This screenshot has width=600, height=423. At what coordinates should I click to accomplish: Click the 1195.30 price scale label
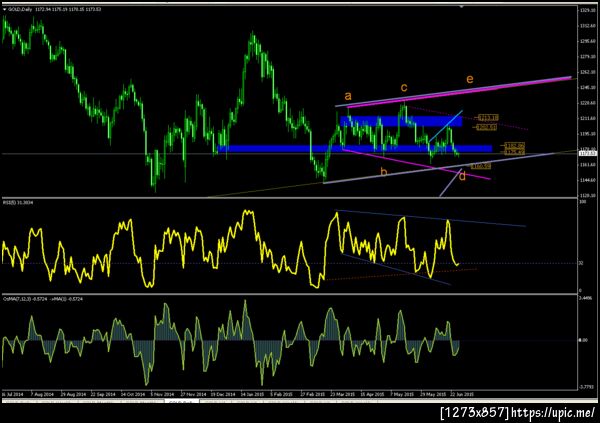[x=588, y=134]
